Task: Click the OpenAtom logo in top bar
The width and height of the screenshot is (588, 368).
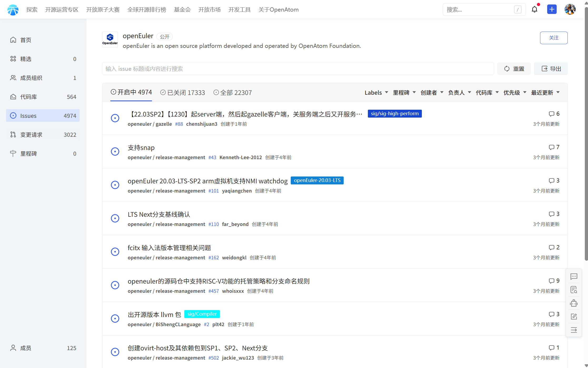Action: (13, 10)
